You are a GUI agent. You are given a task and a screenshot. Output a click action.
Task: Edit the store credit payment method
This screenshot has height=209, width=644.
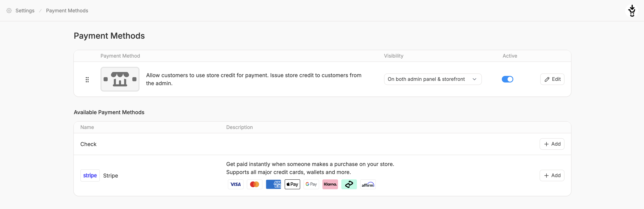tap(552, 79)
